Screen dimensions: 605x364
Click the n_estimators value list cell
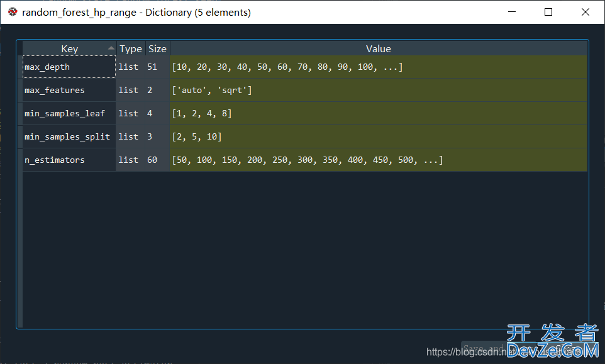coord(379,160)
